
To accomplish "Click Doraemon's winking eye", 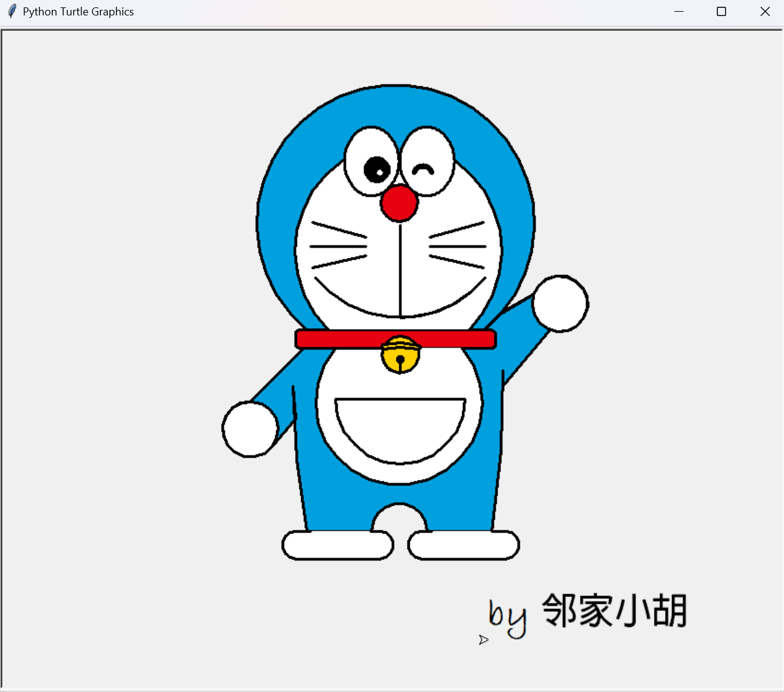I will pyautogui.click(x=428, y=161).
